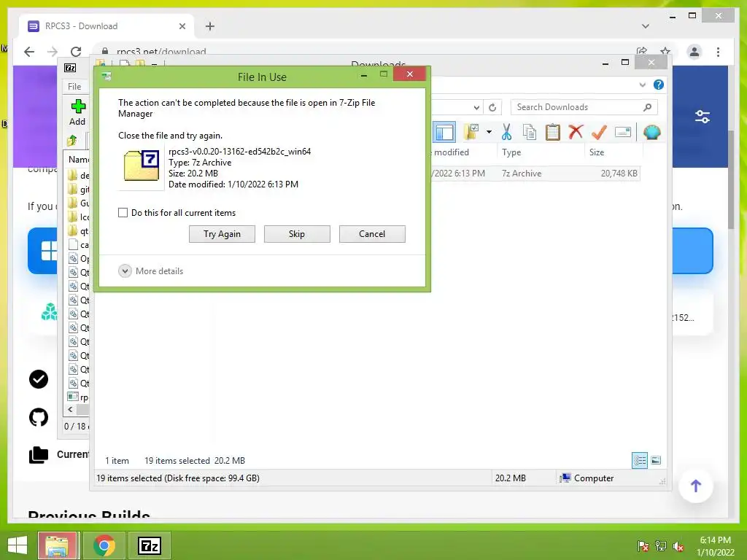This screenshot has height=560, width=747.
Task: Click the rpcs3.net address bar
Action: (161, 52)
